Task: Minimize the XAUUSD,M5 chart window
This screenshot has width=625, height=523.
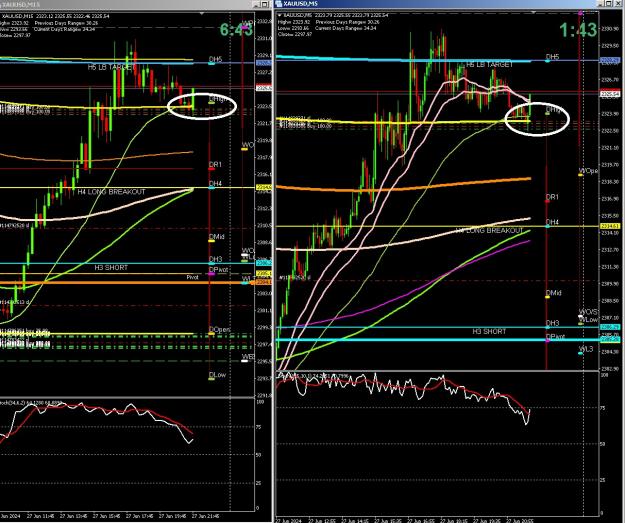Action: (601, 4)
